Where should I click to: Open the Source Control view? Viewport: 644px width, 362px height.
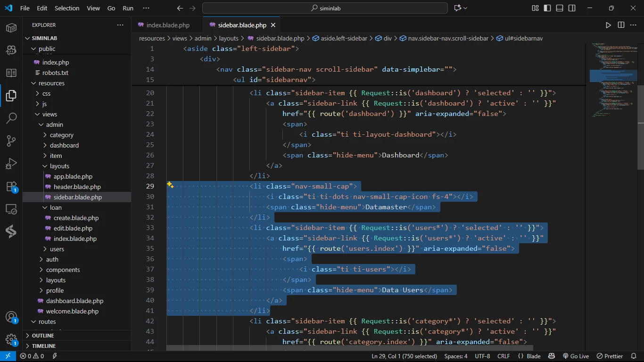[x=11, y=140]
